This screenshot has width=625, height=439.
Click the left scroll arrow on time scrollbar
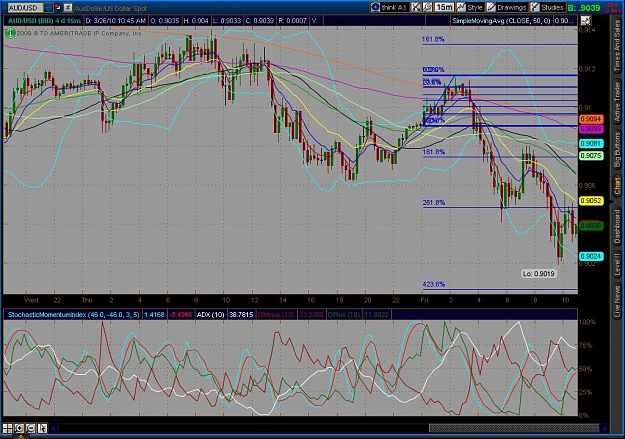[53, 429]
